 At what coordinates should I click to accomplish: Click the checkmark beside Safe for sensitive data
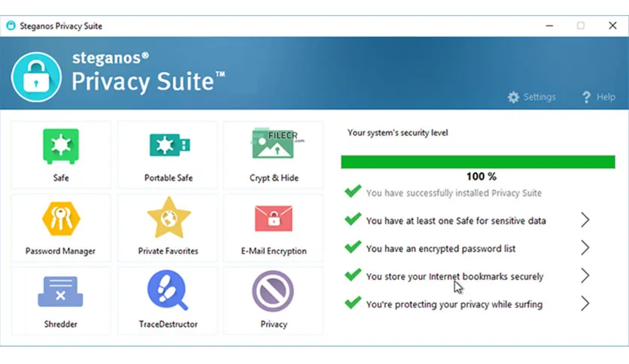click(353, 219)
